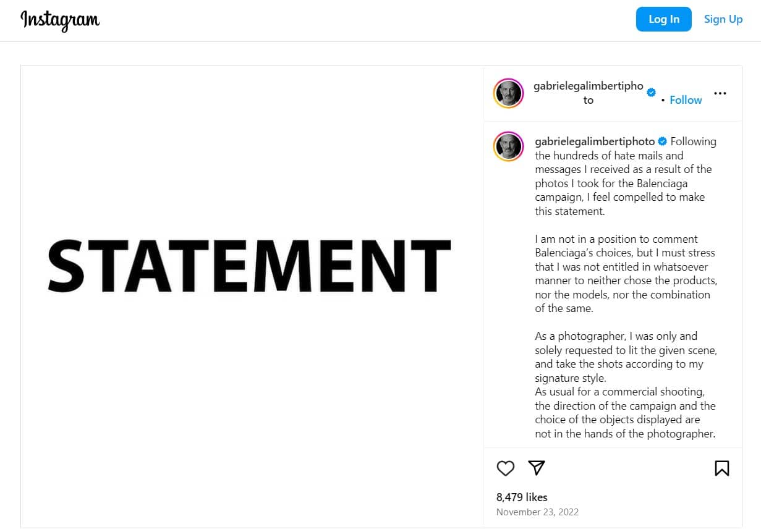Click the profile avatar beside the caption
761x532 pixels.
point(509,146)
